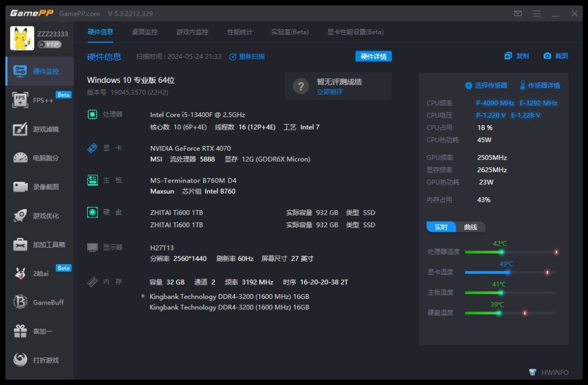Switch to 硬件信息 tab
This screenshot has width=588, height=385.
click(100, 32)
